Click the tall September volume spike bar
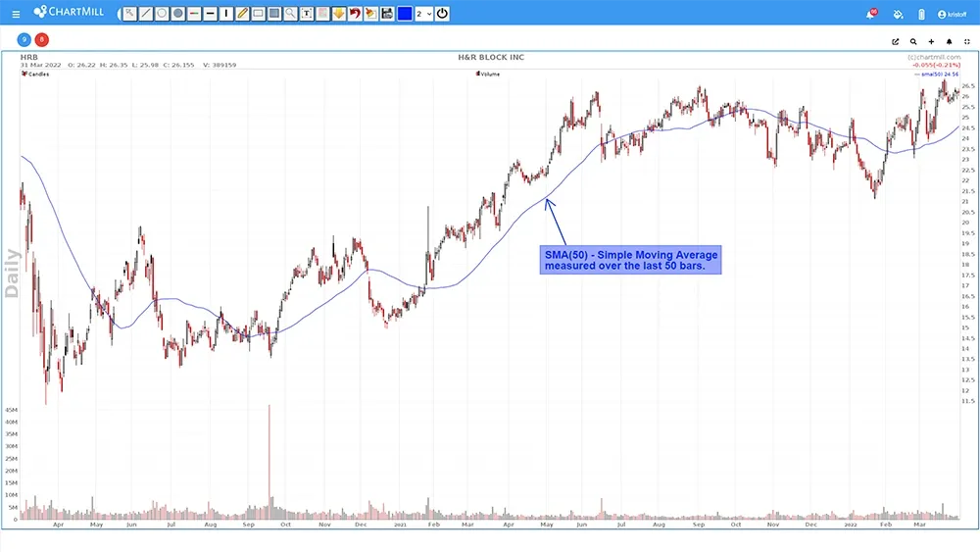This screenshot has height=552, width=980. (269, 462)
